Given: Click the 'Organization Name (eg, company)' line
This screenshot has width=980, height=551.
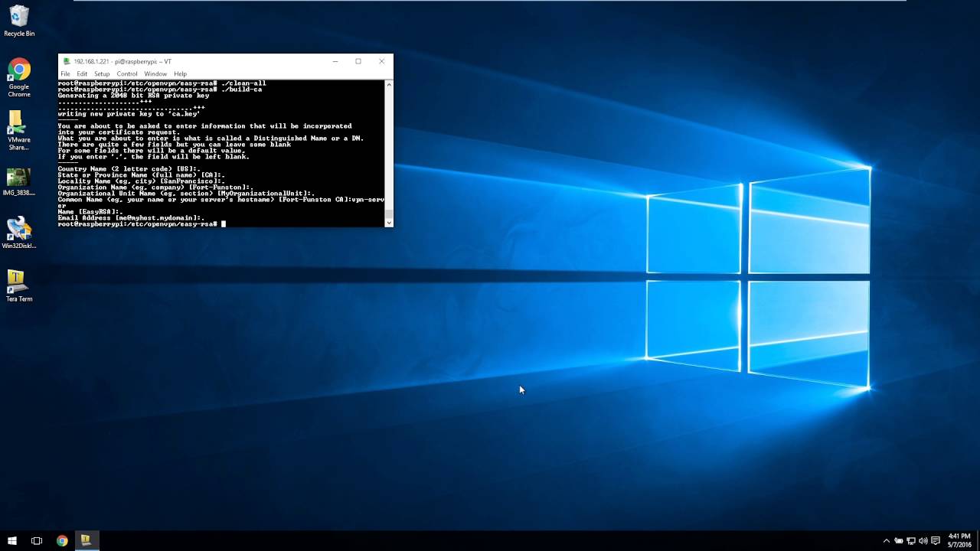Looking at the screenshot, I should (155, 187).
